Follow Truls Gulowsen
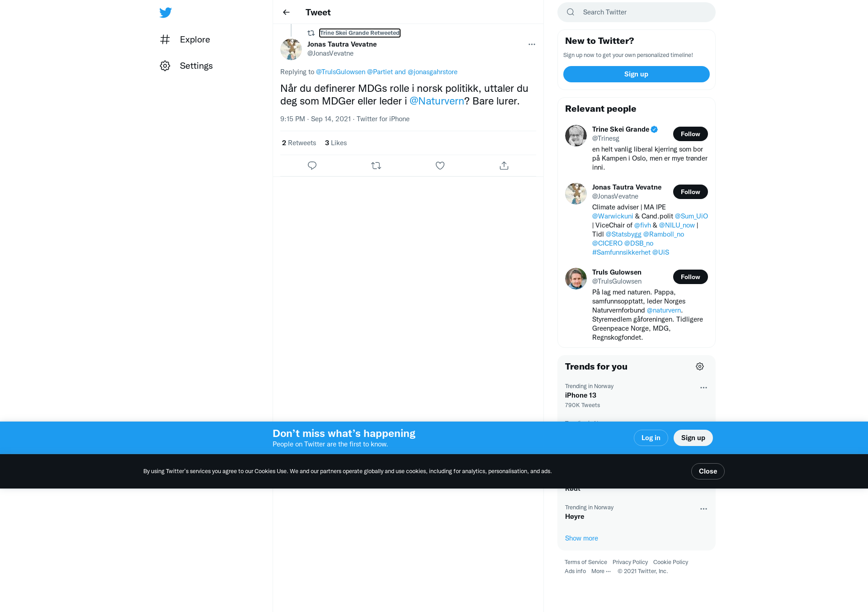 [690, 277]
